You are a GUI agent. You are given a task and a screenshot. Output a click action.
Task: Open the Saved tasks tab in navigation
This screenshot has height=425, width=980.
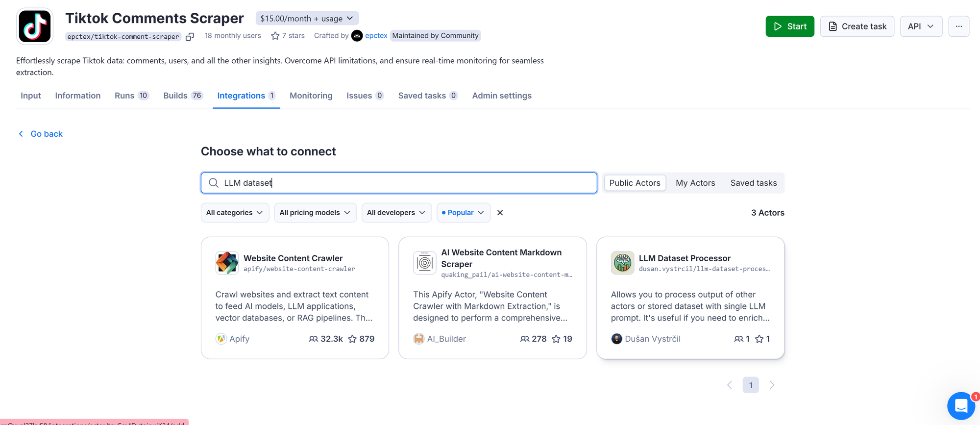[x=428, y=96]
